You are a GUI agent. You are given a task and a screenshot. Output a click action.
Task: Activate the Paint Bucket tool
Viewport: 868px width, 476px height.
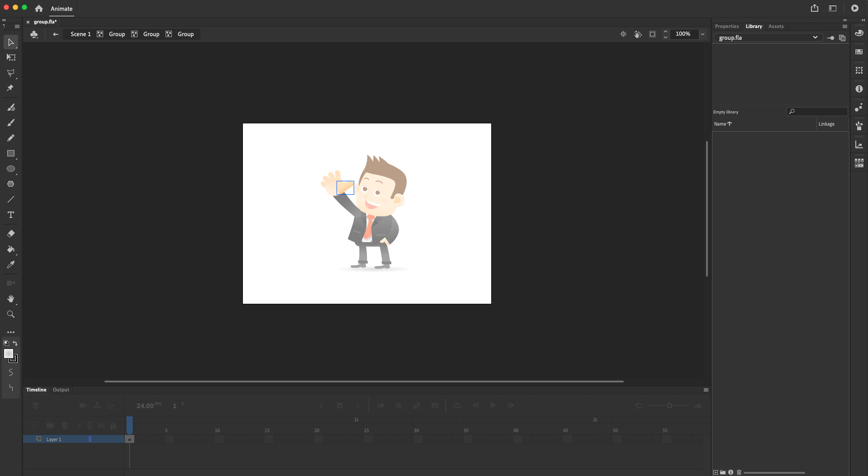pos(10,250)
